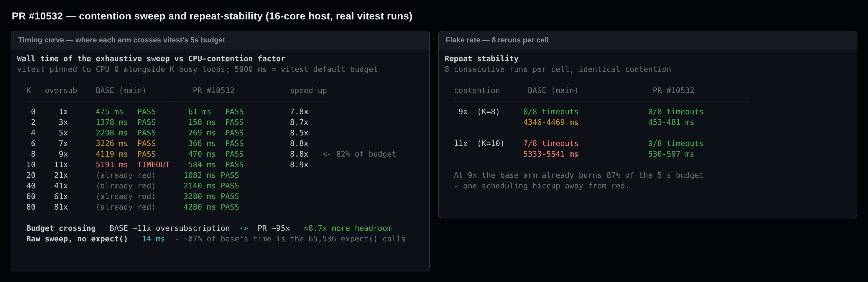Screen dimensions: 868x282
Task: Click the 5191 ms TIMEOUT entry
Action: 132,165
